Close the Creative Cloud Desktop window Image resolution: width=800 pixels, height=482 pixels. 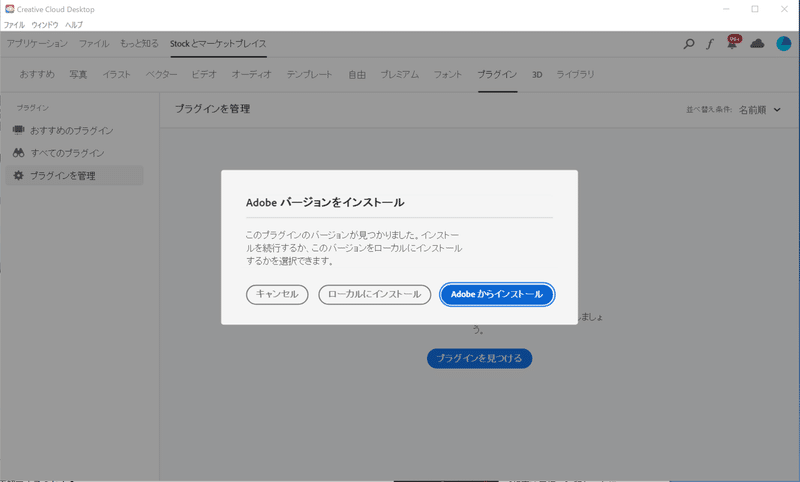pyautogui.click(x=784, y=9)
